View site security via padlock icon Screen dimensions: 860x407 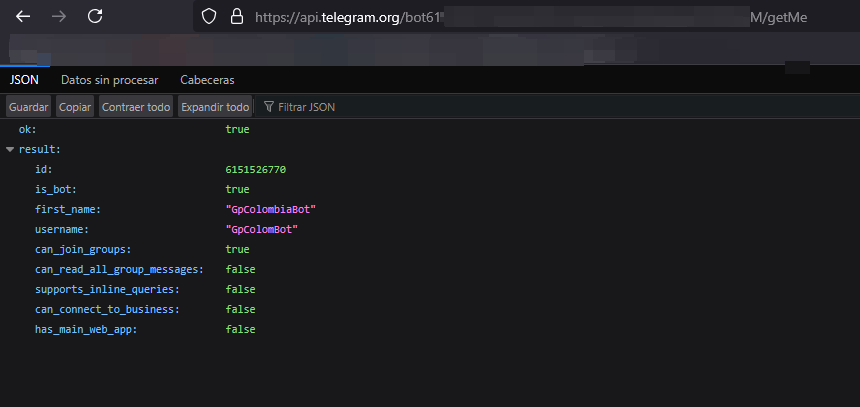click(236, 17)
